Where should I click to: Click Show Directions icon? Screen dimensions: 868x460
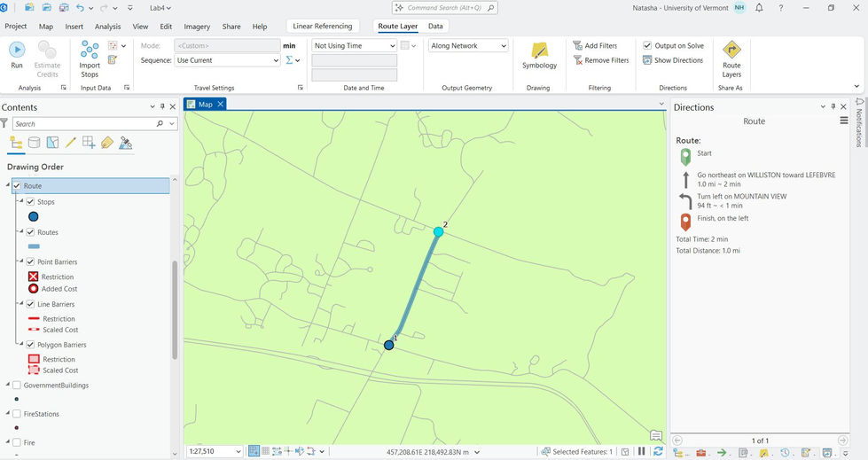tap(646, 59)
